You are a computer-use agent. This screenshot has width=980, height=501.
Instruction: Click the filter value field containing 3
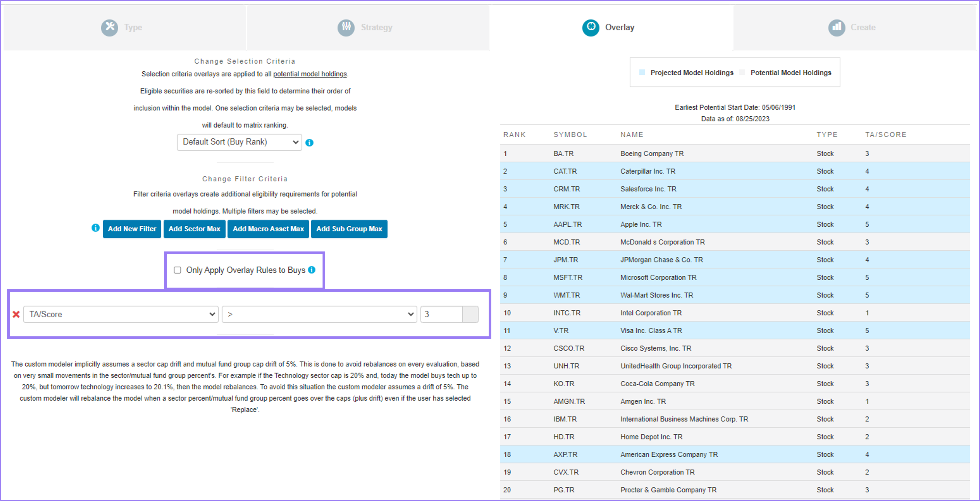[x=441, y=314]
